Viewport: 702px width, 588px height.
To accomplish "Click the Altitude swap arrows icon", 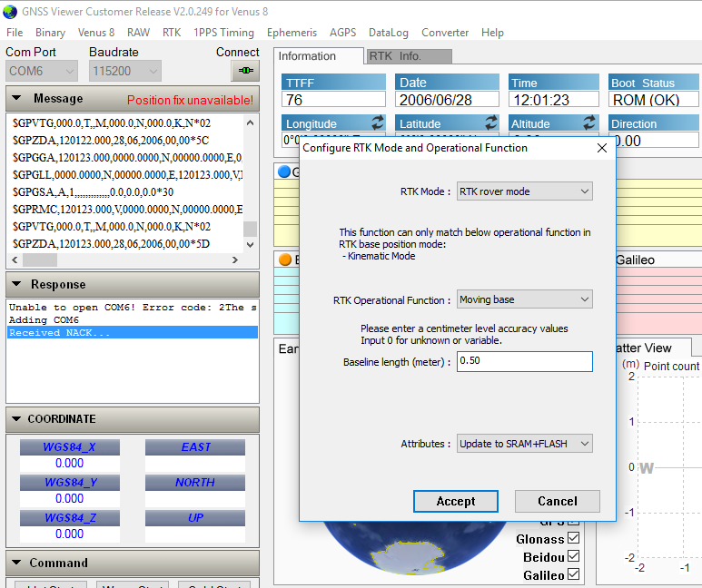I will point(588,122).
